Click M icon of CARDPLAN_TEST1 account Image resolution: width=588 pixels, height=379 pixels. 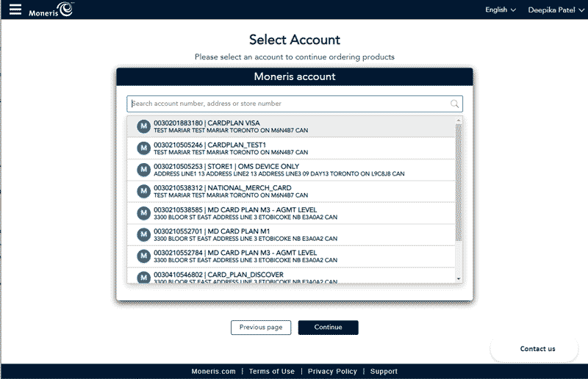point(143,148)
